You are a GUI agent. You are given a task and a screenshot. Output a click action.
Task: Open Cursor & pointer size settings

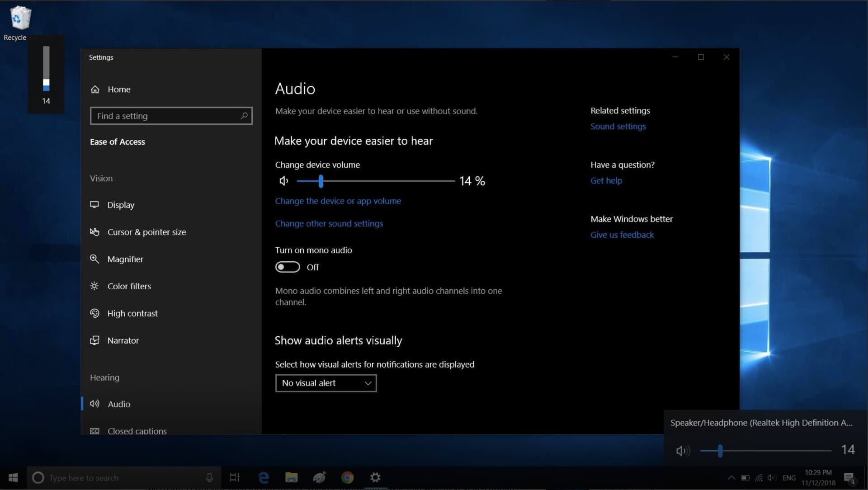(x=138, y=232)
